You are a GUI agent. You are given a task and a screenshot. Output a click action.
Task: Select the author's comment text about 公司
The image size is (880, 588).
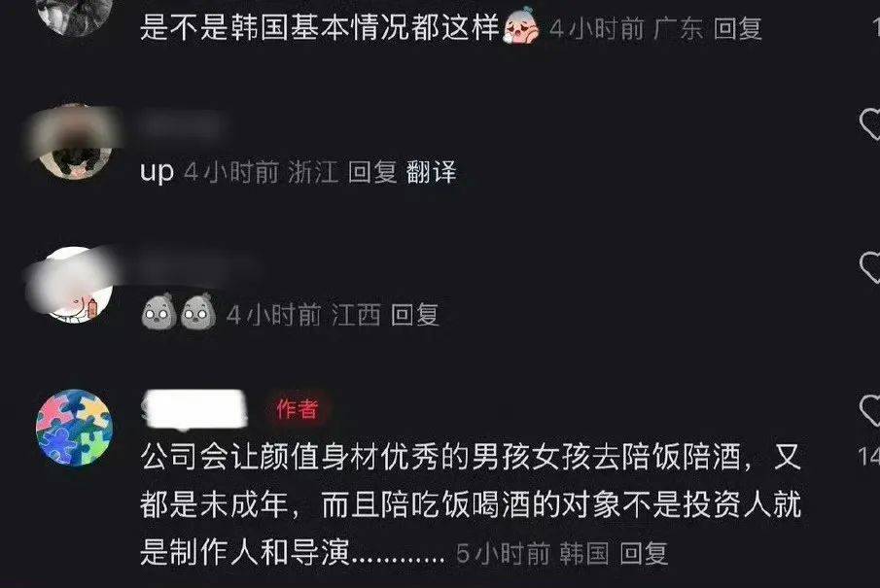471,504
